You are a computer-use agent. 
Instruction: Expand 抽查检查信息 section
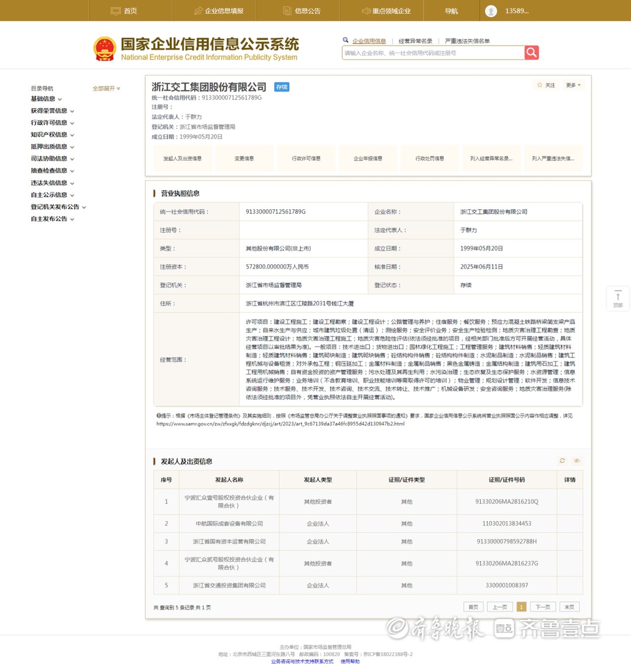pyautogui.click(x=52, y=171)
